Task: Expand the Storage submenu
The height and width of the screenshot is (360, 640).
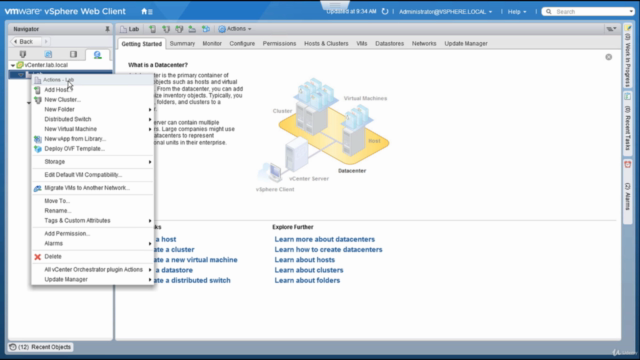Action: 93,162
